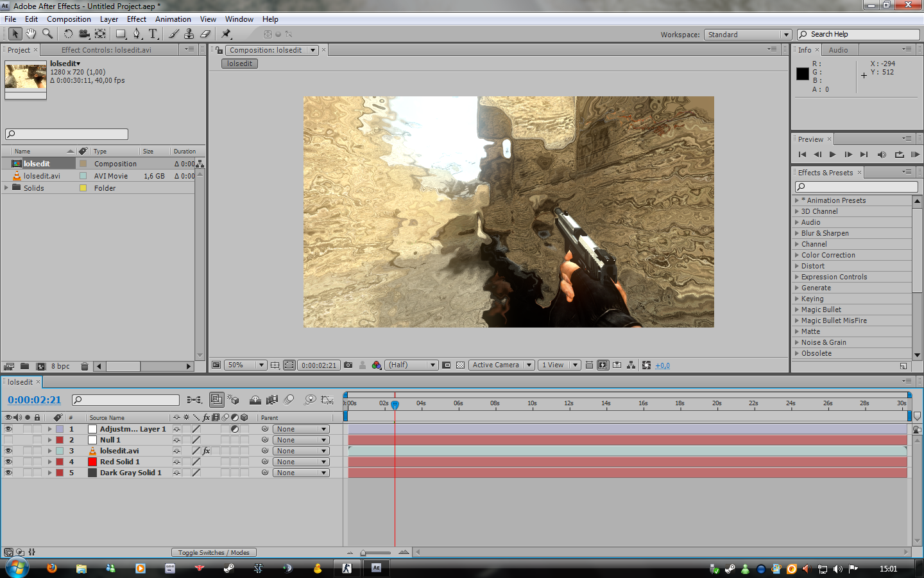Click the timeline zoom slider handle
The width and height of the screenshot is (924, 578).
tap(364, 552)
